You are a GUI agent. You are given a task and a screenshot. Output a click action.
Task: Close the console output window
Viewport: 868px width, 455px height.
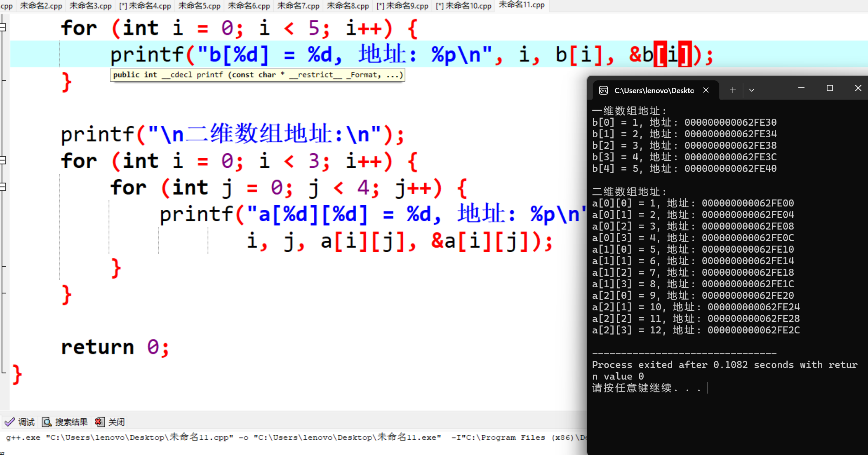(x=858, y=88)
